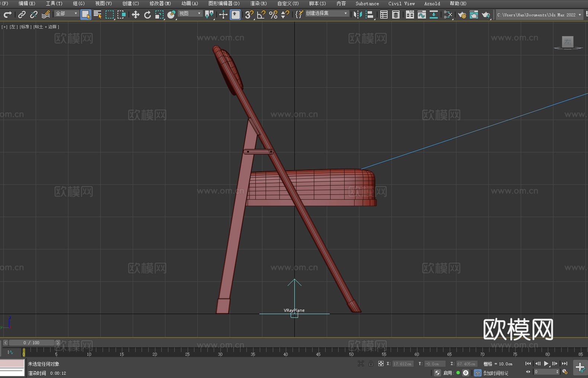Click the X coordinate field
The image size is (588, 378).
402,364
